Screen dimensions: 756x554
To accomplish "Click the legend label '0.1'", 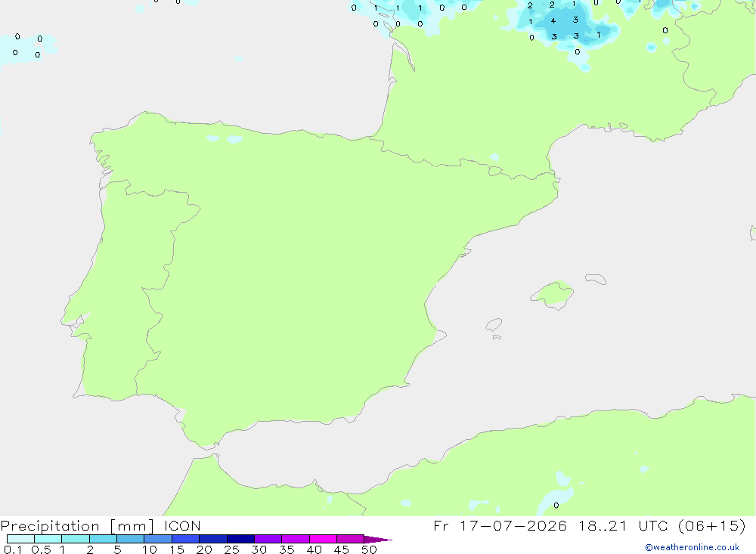I will click(x=13, y=549).
